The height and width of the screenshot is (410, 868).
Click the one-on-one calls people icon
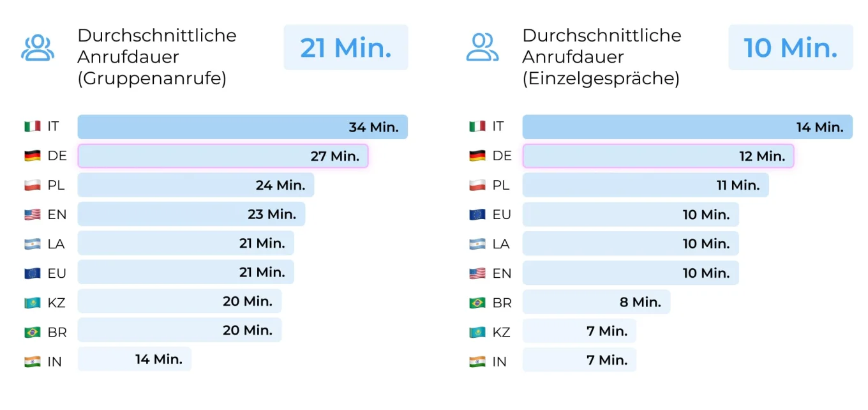(x=483, y=48)
